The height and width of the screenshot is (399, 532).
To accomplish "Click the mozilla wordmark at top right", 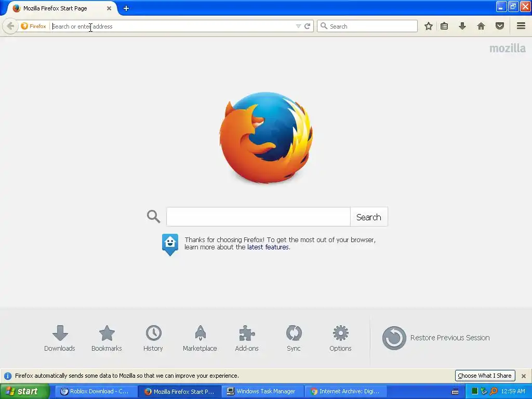I will point(508,48).
